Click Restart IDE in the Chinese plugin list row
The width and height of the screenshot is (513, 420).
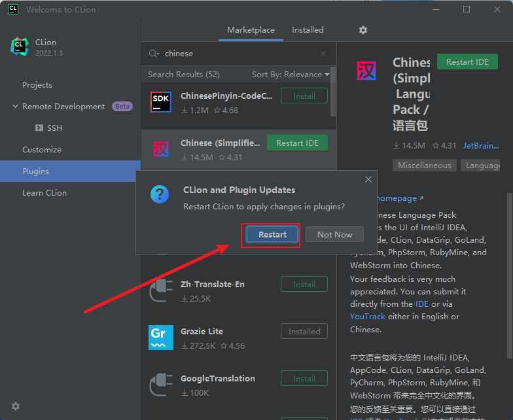[297, 143]
